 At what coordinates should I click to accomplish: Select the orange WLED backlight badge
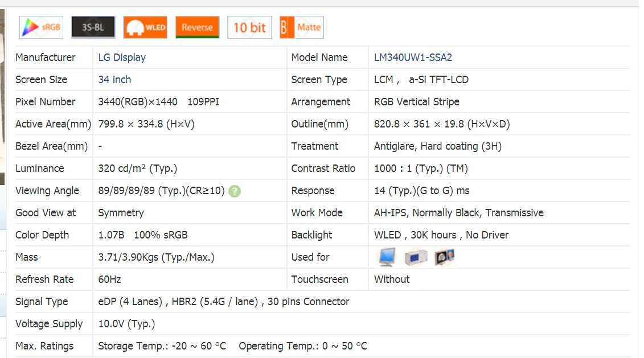pos(145,27)
